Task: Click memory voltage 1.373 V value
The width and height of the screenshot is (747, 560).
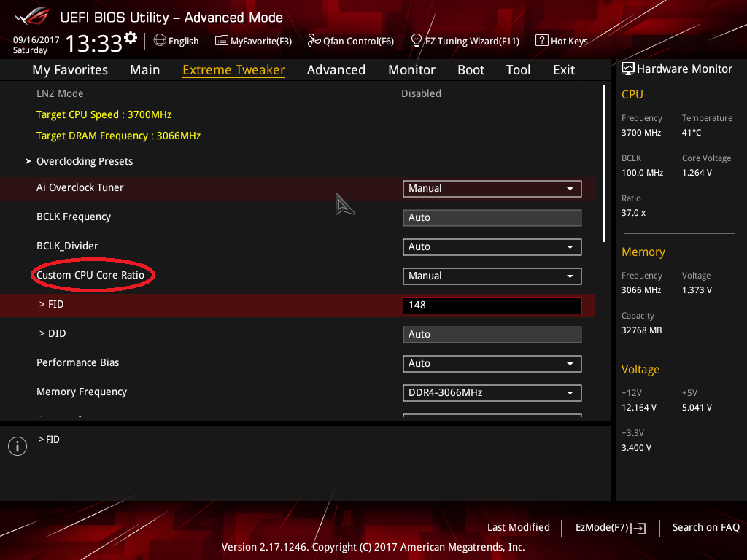Action: [x=697, y=290]
